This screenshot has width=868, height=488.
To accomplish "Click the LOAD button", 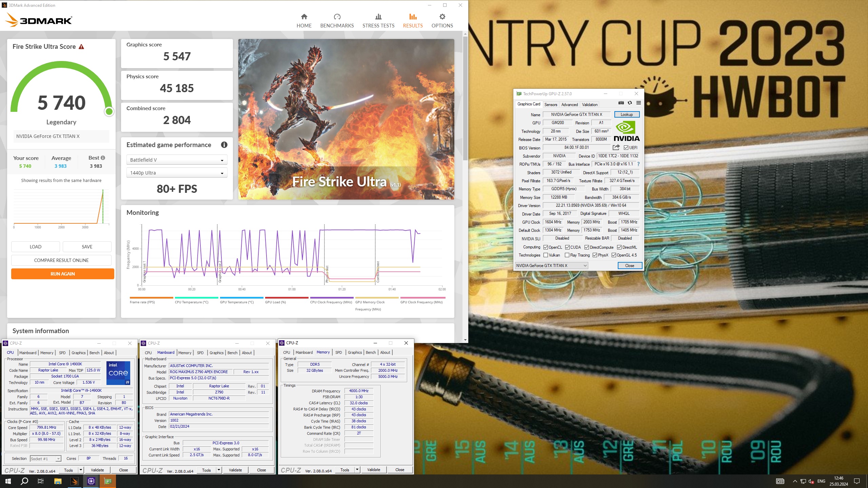I will [x=36, y=247].
